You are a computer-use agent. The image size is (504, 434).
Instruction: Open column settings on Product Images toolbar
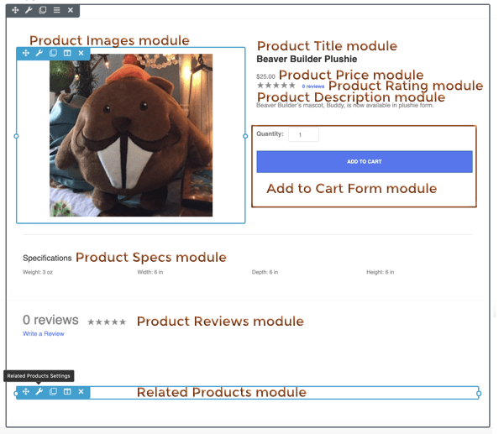click(x=67, y=53)
